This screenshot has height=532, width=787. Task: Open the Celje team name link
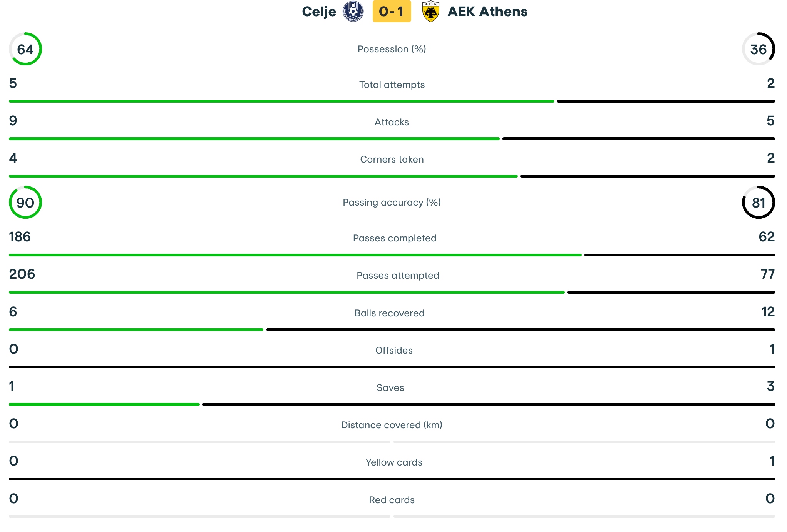click(319, 12)
